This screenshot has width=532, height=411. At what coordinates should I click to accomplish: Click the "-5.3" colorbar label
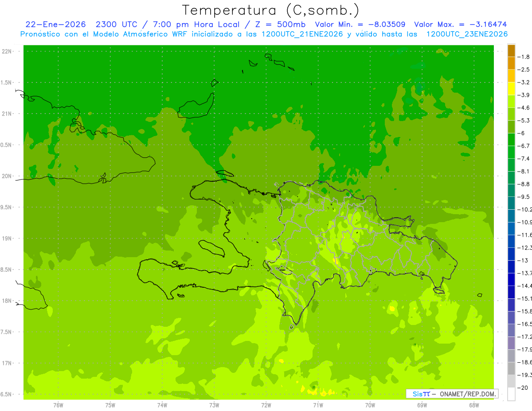pos(524,120)
